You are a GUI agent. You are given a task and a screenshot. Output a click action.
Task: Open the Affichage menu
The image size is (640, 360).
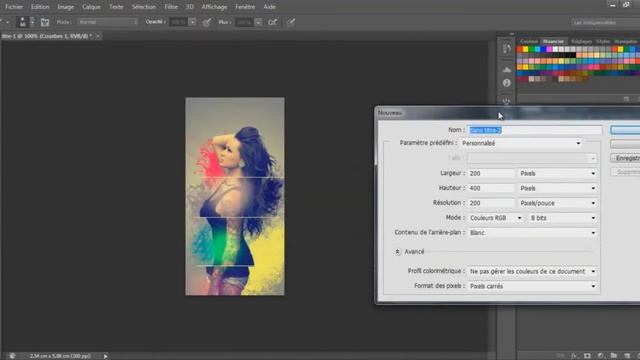click(x=214, y=7)
